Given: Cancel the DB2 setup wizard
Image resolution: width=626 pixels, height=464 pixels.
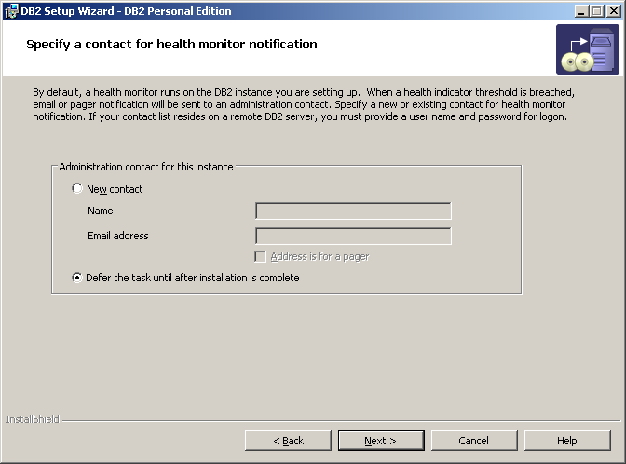Looking at the screenshot, I should (474, 440).
